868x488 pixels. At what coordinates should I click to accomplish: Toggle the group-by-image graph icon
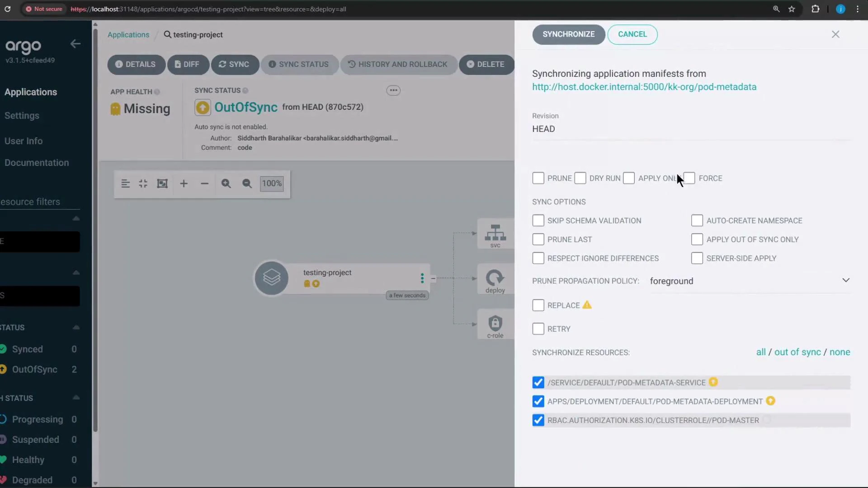coord(162,183)
